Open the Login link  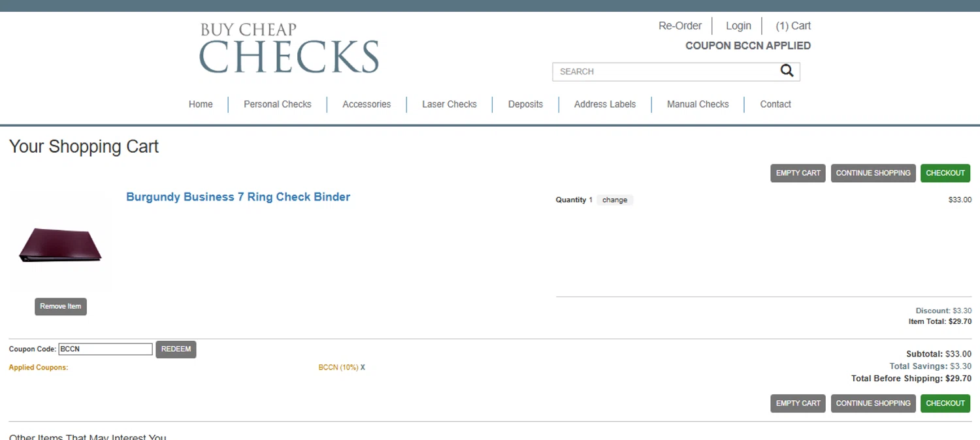tap(738, 26)
